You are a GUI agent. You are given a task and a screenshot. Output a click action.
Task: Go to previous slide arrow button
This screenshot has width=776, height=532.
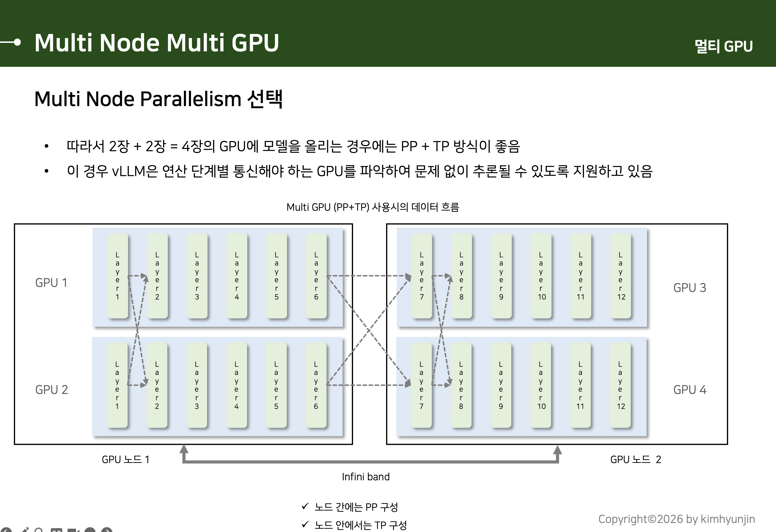tap(6, 530)
